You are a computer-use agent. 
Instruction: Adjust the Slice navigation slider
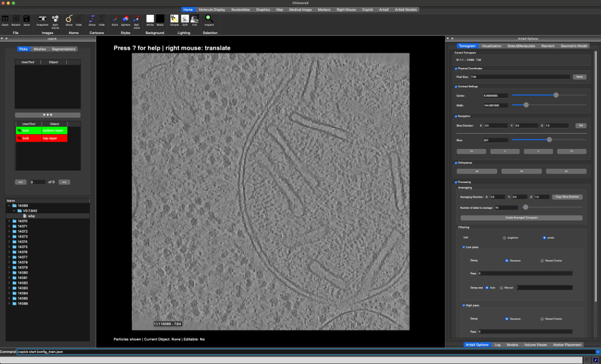pyautogui.click(x=549, y=140)
